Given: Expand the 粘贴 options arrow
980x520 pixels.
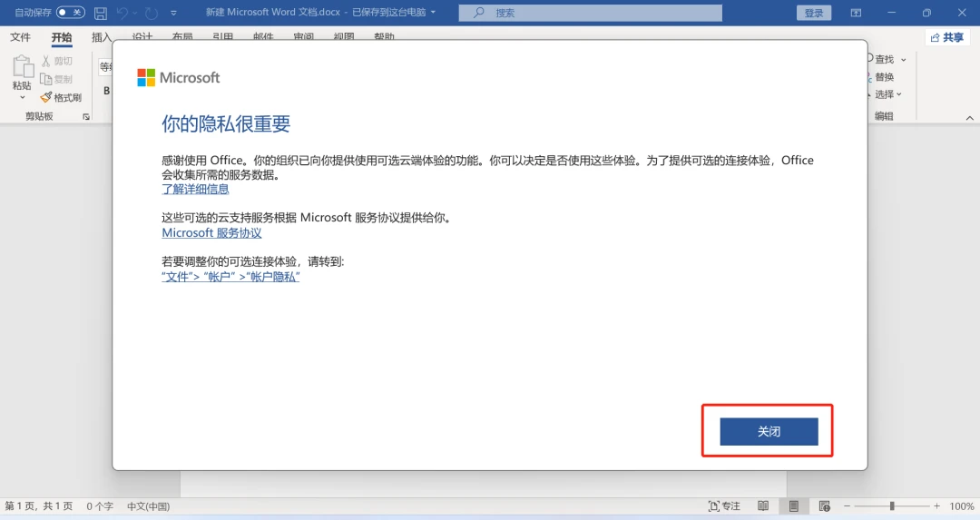Looking at the screenshot, I should pyautogui.click(x=23, y=97).
